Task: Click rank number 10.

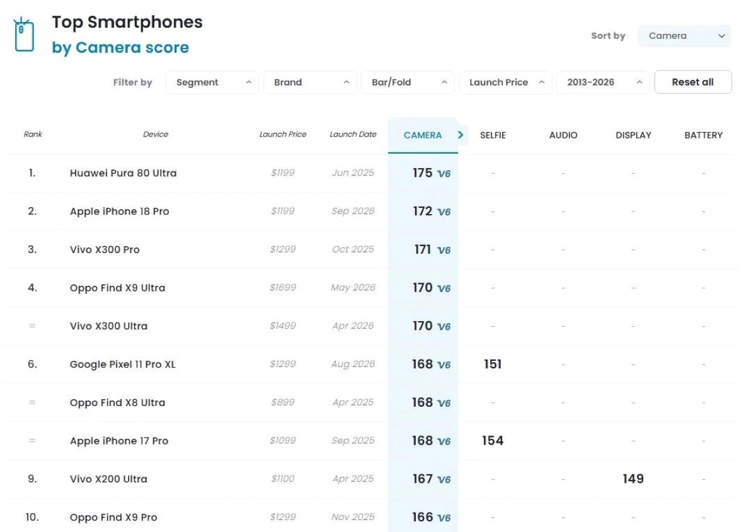Action: point(32,518)
